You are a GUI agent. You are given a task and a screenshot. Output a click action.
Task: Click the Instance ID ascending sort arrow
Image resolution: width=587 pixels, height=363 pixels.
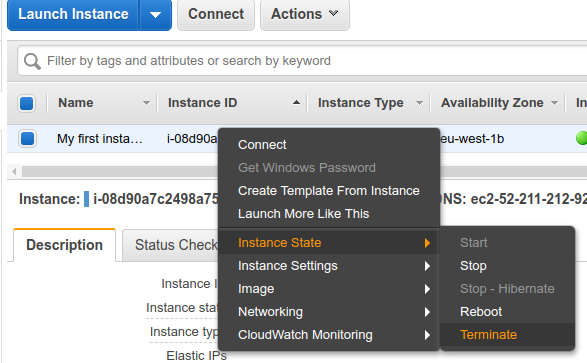point(296,102)
